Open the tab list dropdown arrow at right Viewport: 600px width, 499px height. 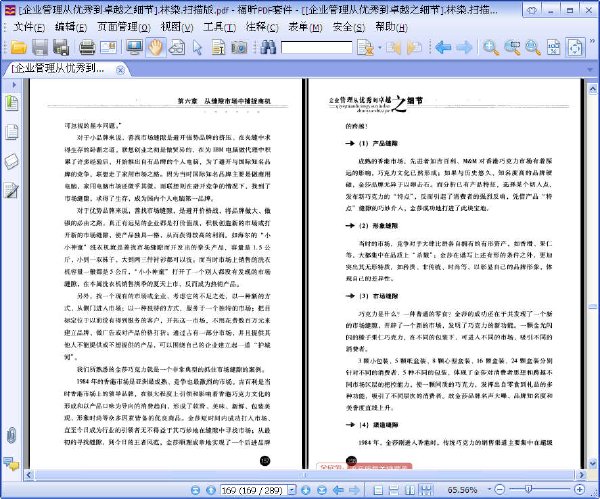(x=592, y=70)
